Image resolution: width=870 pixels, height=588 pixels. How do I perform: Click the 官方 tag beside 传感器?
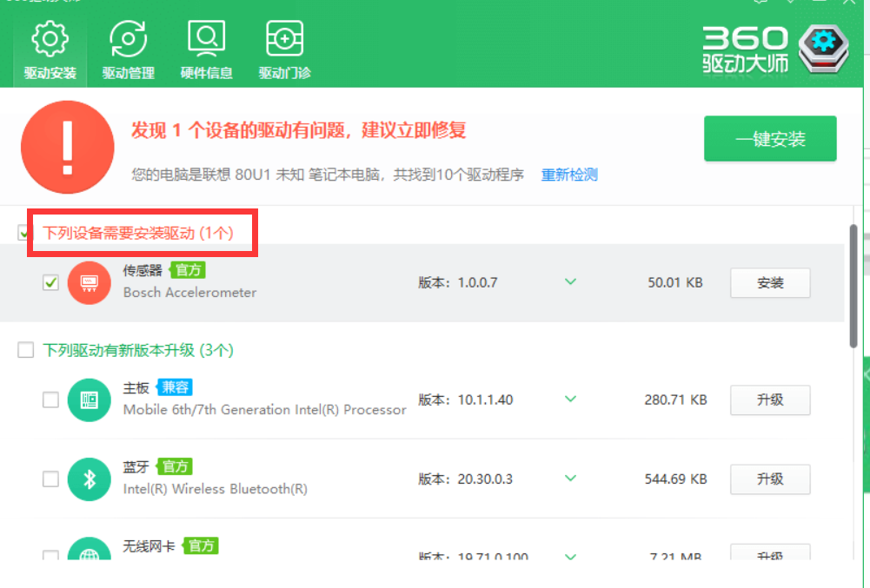[x=188, y=270]
